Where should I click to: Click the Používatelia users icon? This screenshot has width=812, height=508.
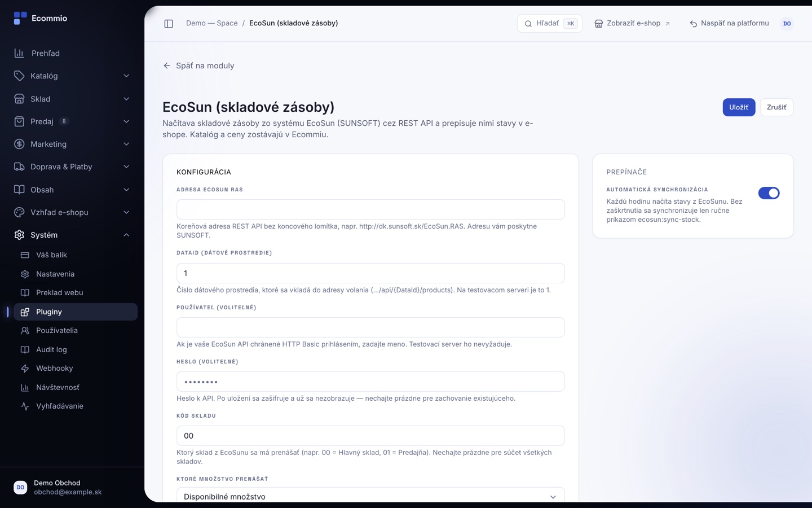click(25, 331)
